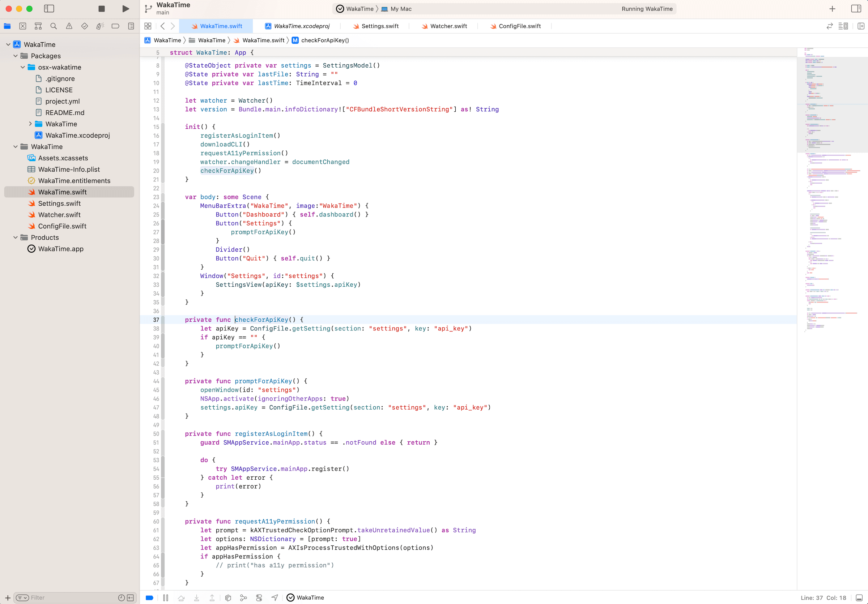Screen dimensions: 868x604
Task: Open the Test navigator checkmark icon
Action: click(x=85, y=26)
